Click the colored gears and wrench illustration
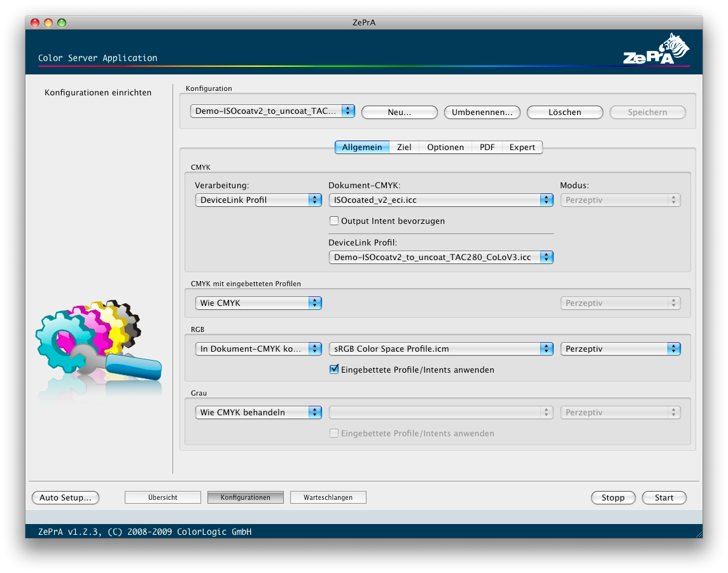Viewport: 728px width, 573px height. click(99, 340)
